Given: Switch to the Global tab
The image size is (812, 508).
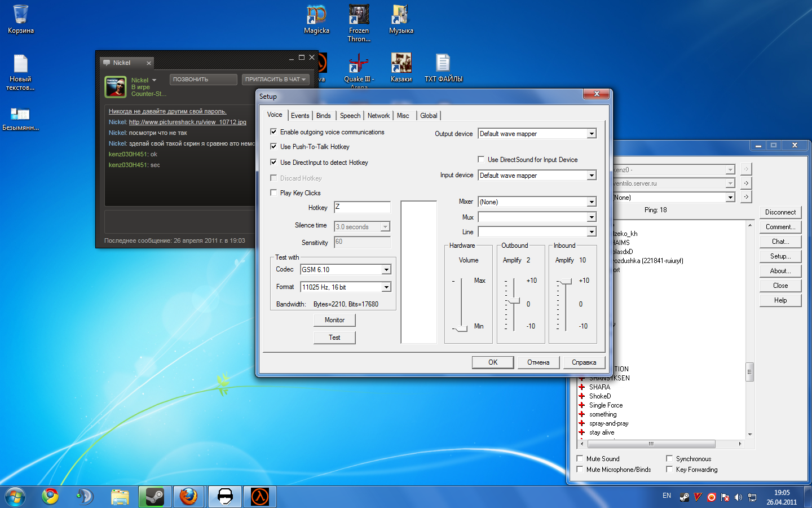Looking at the screenshot, I should pos(429,116).
